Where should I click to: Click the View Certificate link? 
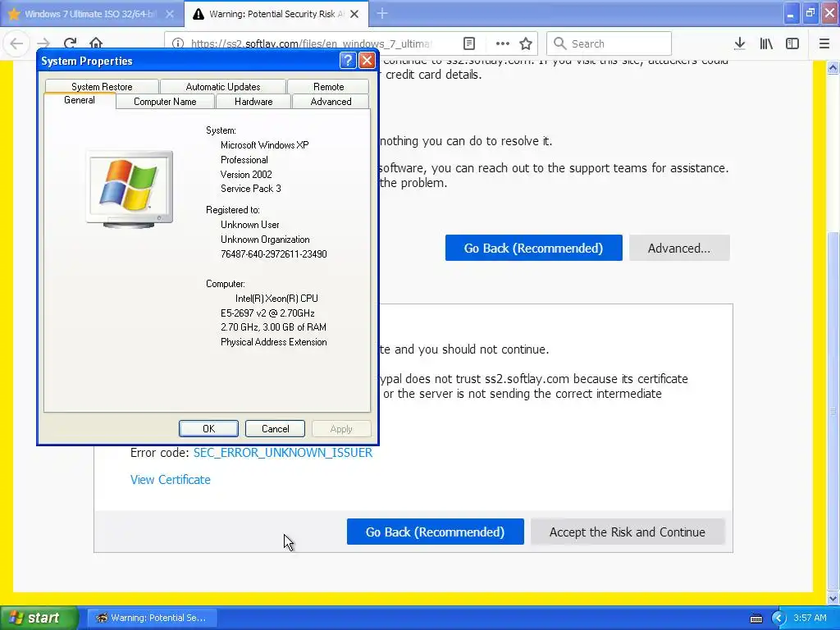(x=171, y=479)
